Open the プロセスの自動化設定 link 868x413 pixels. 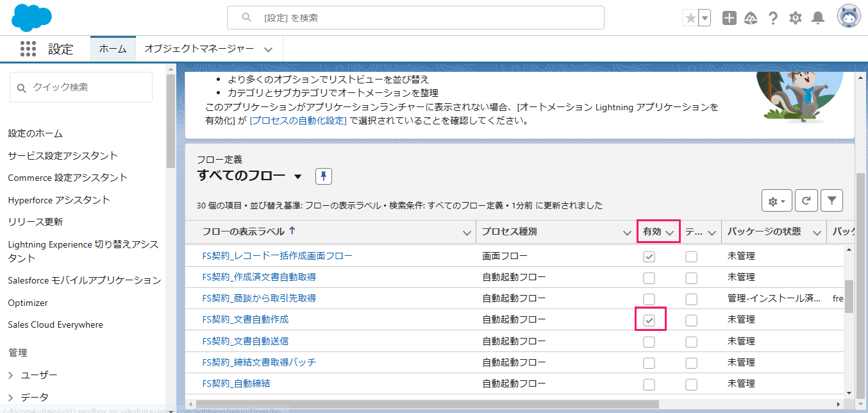(298, 120)
